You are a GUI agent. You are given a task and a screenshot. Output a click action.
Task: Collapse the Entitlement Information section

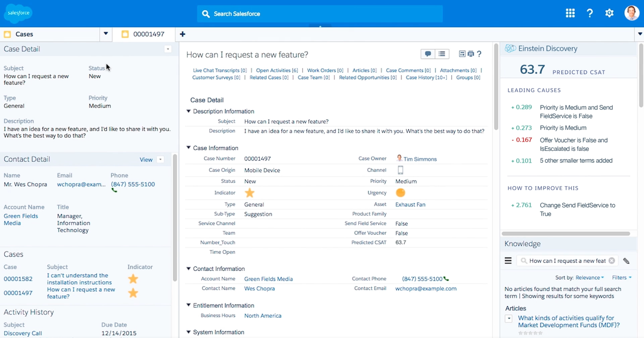pos(189,305)
